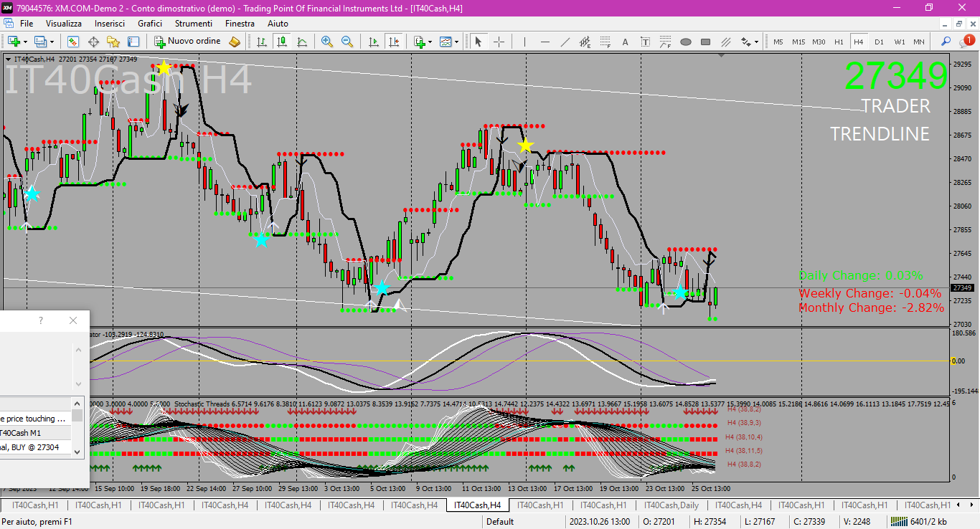
Task: Switch to H1 timeframe
Action: pos(839,42)
